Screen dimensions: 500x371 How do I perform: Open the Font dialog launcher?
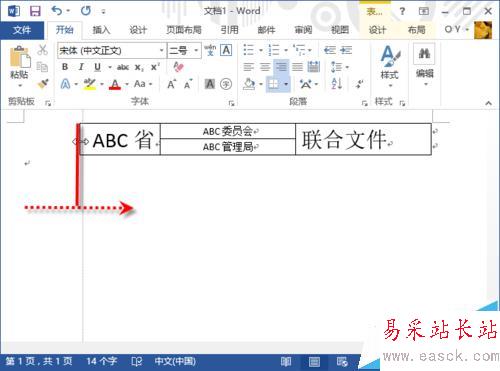(231, 103)
